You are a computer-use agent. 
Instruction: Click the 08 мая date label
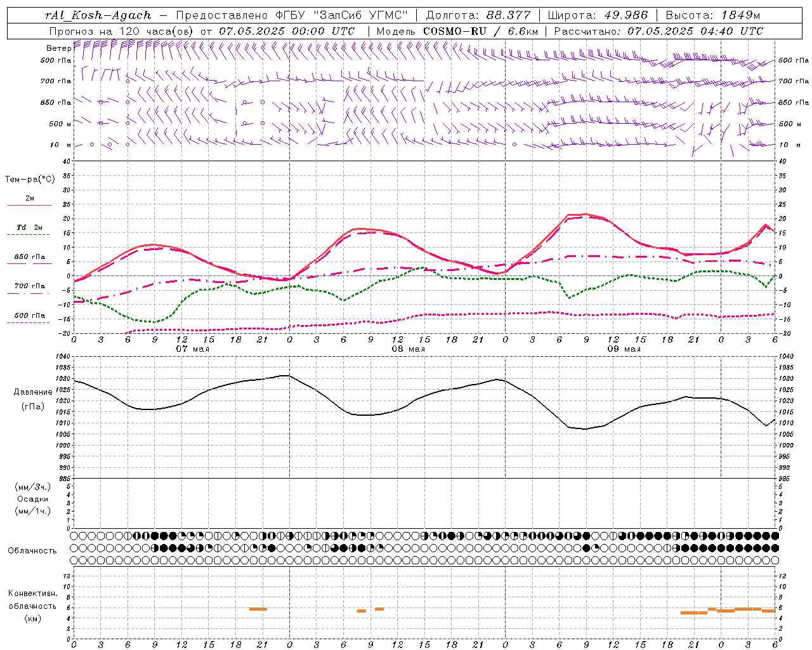pos(408,349)
